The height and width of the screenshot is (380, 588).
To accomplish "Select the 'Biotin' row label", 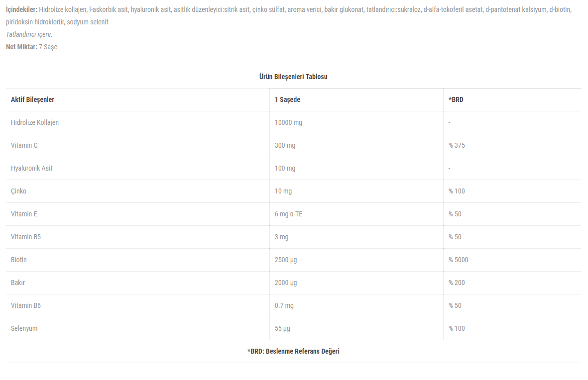I will coord(19,259).
